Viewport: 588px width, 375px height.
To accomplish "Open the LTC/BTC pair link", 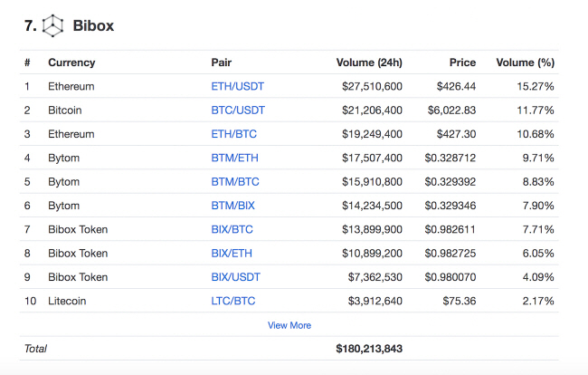I will pyautogui.click(x=232, y=301).
